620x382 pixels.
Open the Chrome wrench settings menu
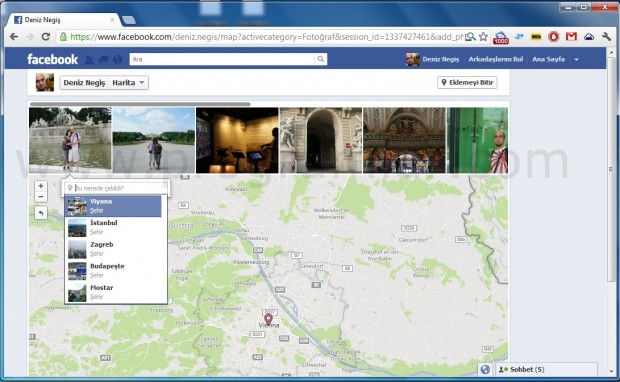606,37
